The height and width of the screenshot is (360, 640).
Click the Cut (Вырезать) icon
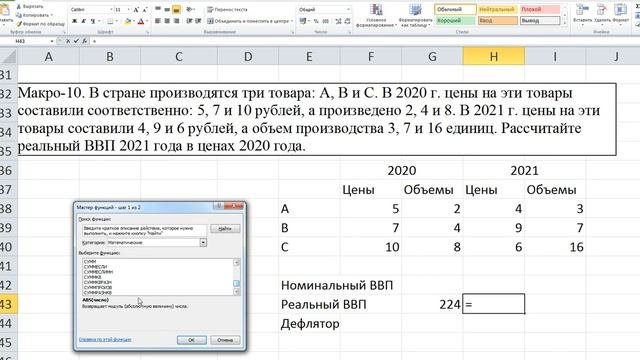click(x=19, y=7)
